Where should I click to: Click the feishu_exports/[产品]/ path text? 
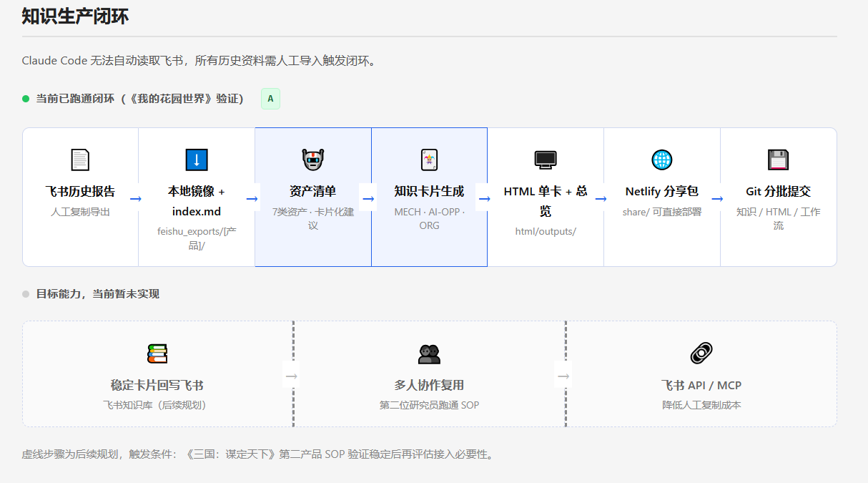[x=197, y=238]
